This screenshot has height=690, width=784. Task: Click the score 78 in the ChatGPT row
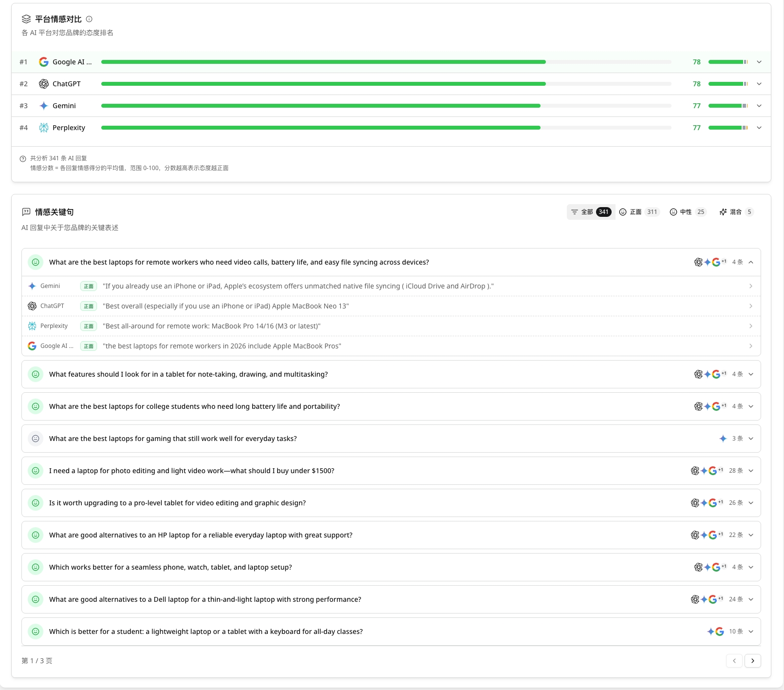tap(697, 84)
